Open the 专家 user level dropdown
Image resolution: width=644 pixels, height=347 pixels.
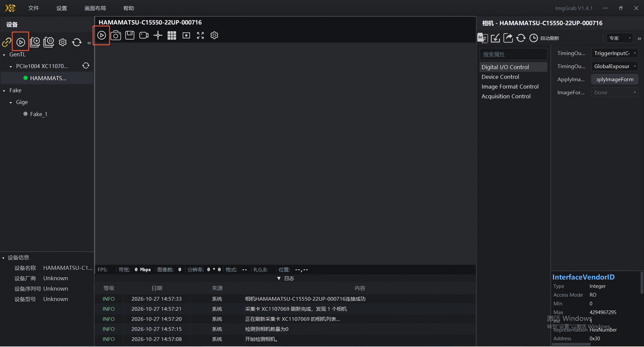pyautogui.click(x=620, y=38)
